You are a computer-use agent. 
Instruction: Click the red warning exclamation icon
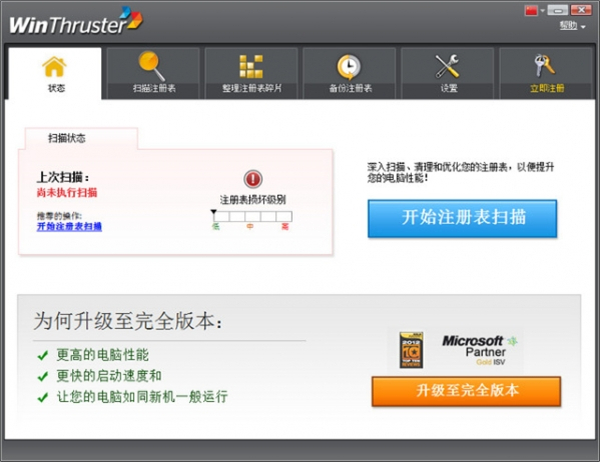tap(253, 179)
